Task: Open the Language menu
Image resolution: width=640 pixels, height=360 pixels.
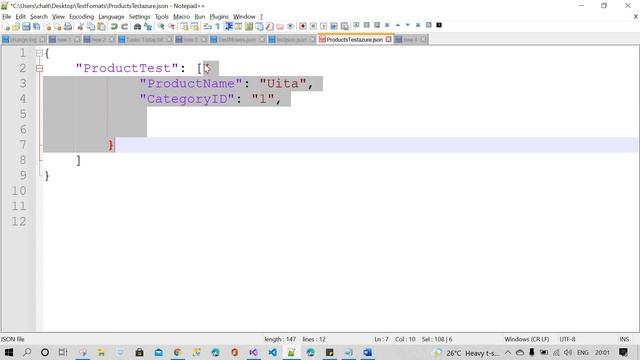Action: 111,17
